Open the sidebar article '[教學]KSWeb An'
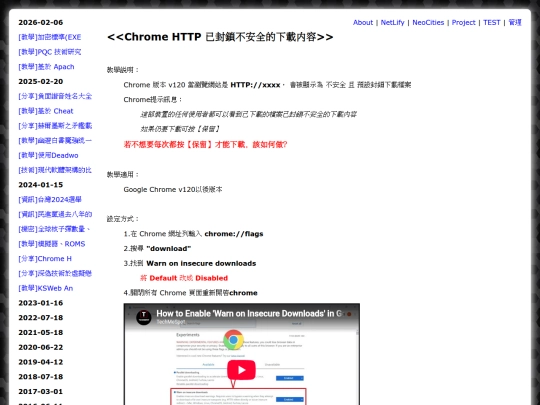Image resolution: width=540 pixels, height=405 pixels. pos(45,288)
